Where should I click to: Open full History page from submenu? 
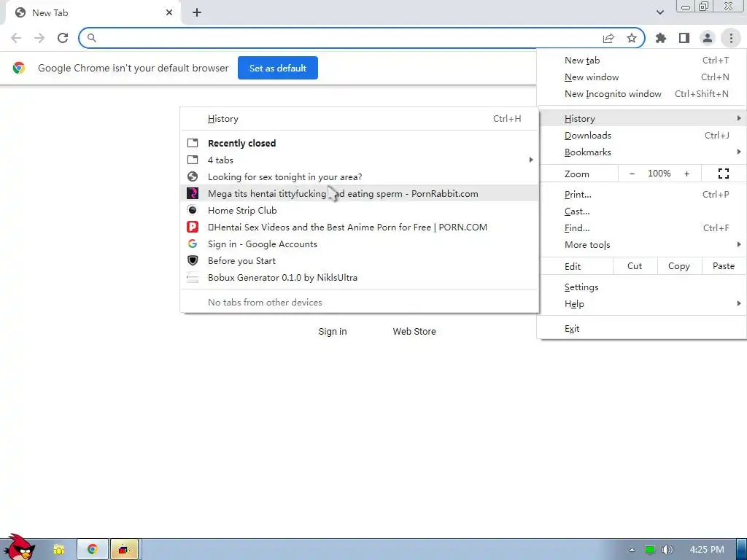pos(359,119)
